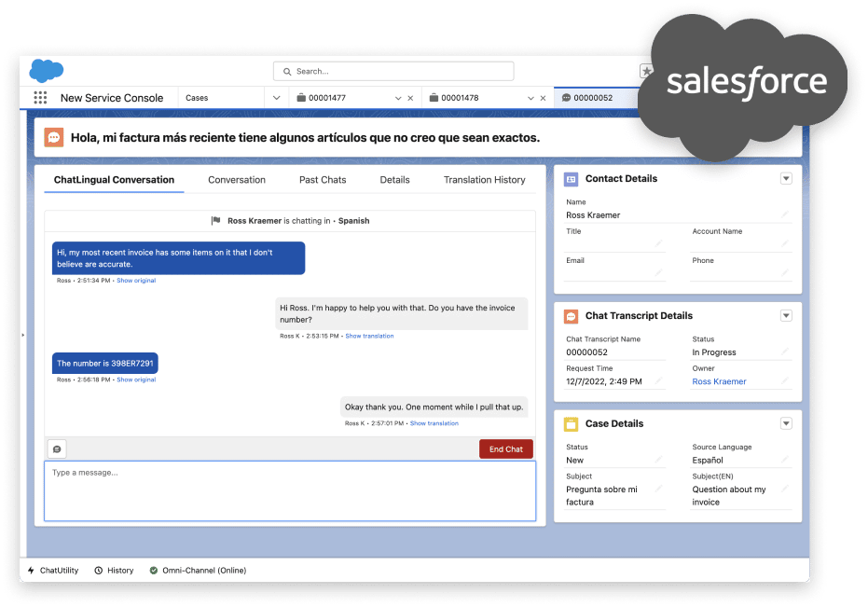Switch to ChatLingual Conversation tab
Screen dimensions: 868x607
click(x=114, y=179)
